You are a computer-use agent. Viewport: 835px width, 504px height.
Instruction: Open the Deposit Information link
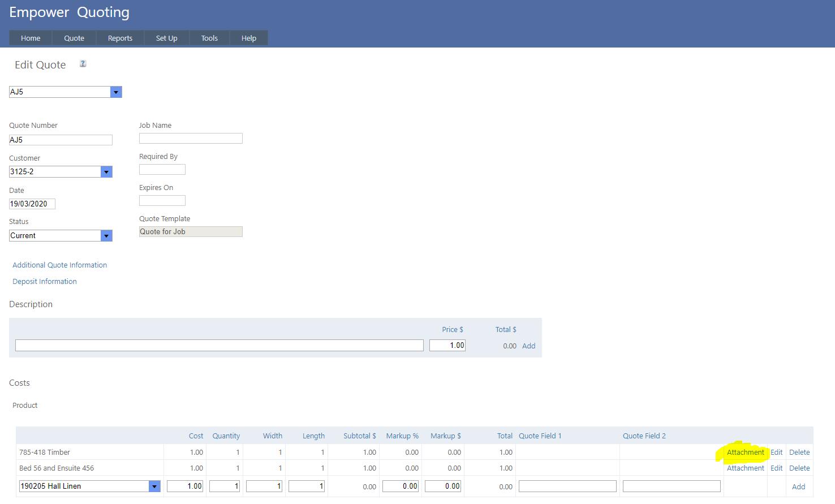click(x=45, y=282)
